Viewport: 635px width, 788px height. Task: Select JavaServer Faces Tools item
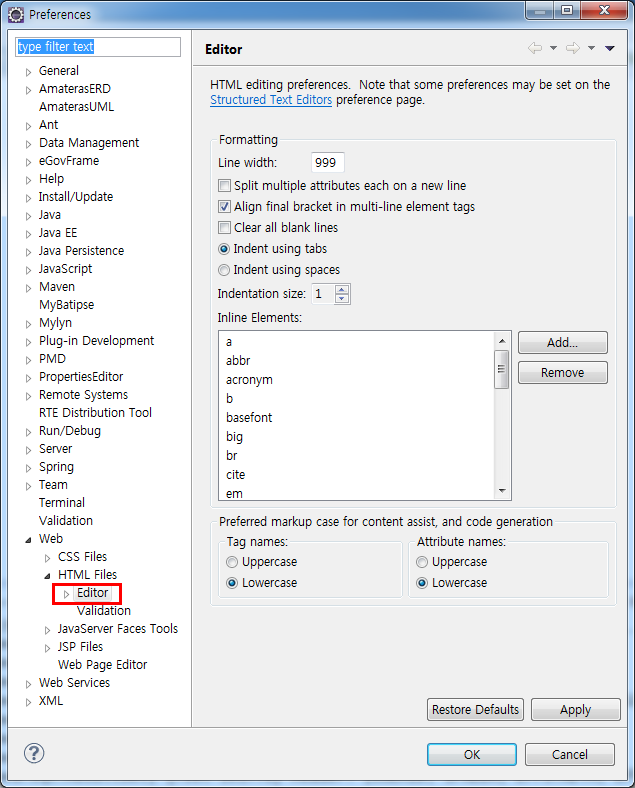(x=118, y=629)
